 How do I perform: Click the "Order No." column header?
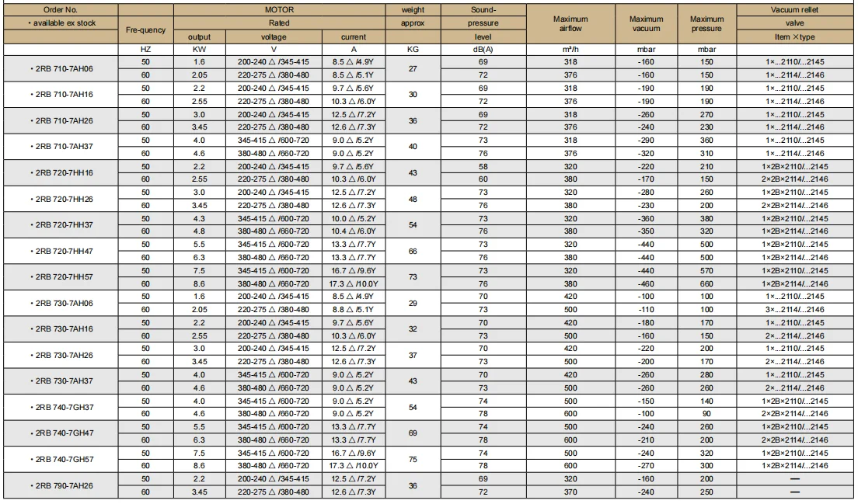coord(61,10)
